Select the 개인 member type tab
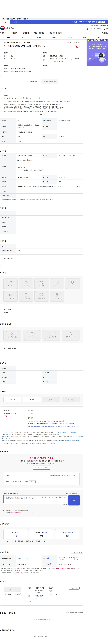This screenshot has height=644, width=108. click(5, 22)
